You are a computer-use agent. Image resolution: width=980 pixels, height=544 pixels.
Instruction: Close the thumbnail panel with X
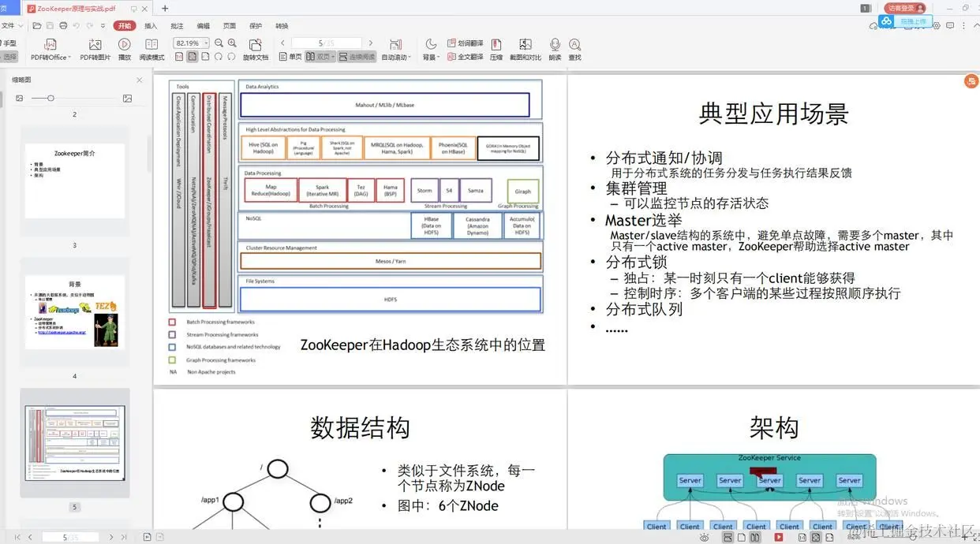point(140,80)
